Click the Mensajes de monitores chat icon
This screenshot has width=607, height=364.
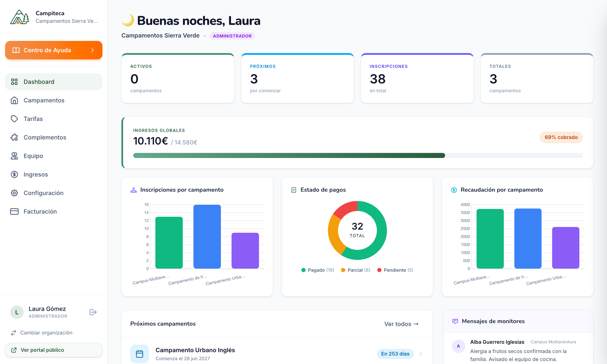[x=455, y=321]
